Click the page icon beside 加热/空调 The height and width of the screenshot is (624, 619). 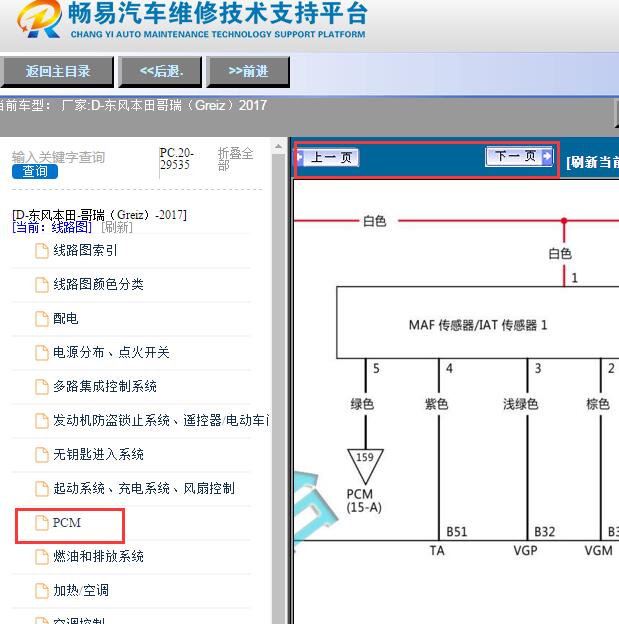pyautogui.click(x=42, y=591)
